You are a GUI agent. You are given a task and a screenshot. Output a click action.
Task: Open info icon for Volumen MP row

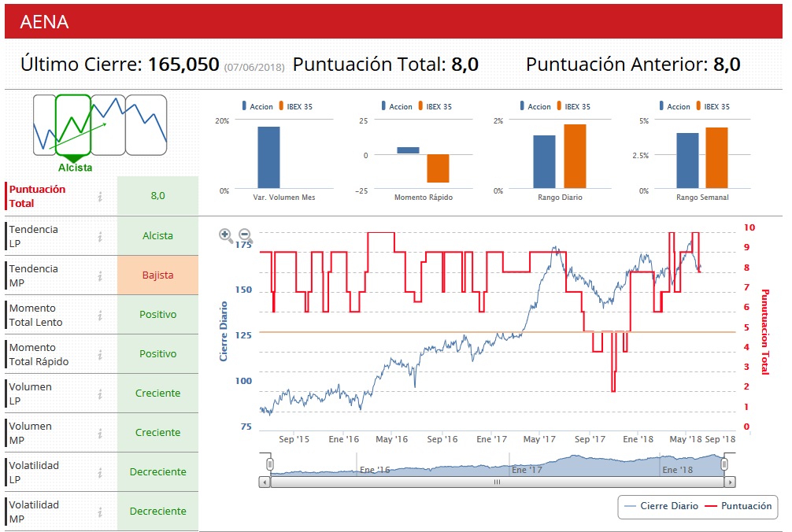[x=100, y=433]
